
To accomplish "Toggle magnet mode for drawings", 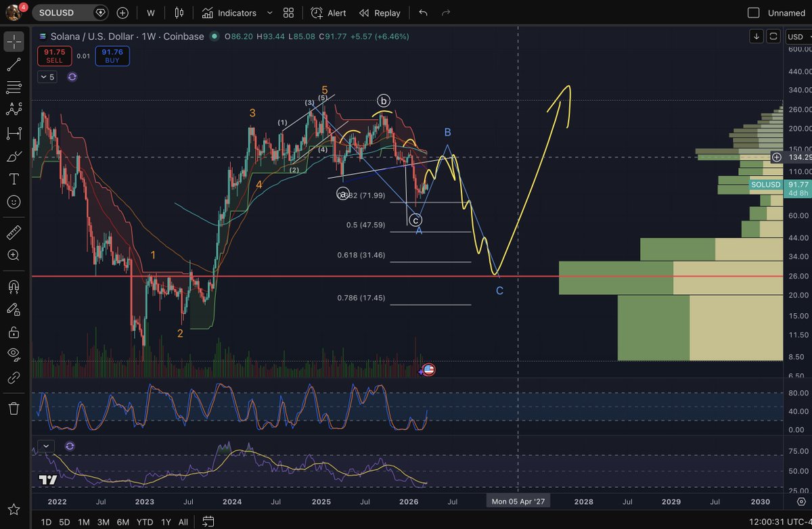I will coord(14,286).
